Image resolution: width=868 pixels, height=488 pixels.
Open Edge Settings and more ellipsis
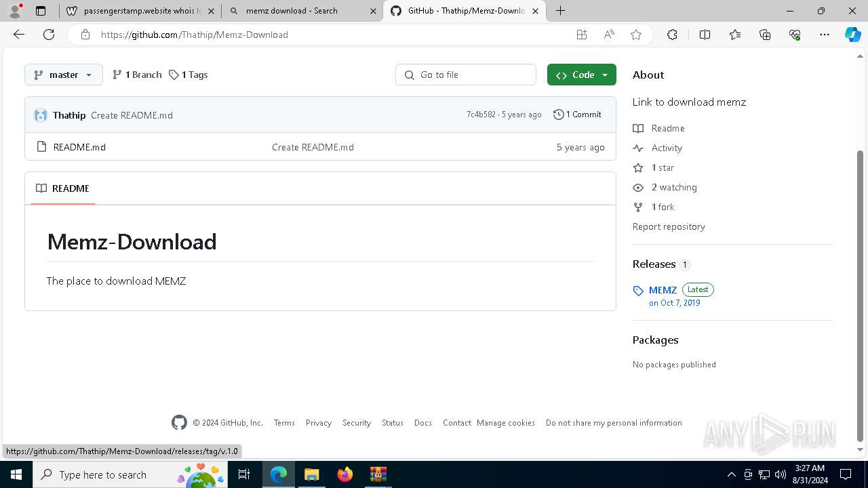(x=825, y=35)
